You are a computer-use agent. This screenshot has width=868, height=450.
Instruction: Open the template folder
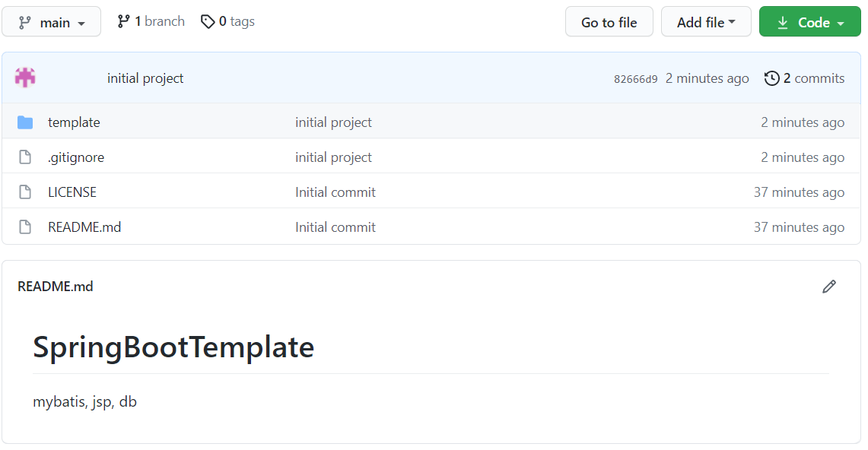coord(74,122)
